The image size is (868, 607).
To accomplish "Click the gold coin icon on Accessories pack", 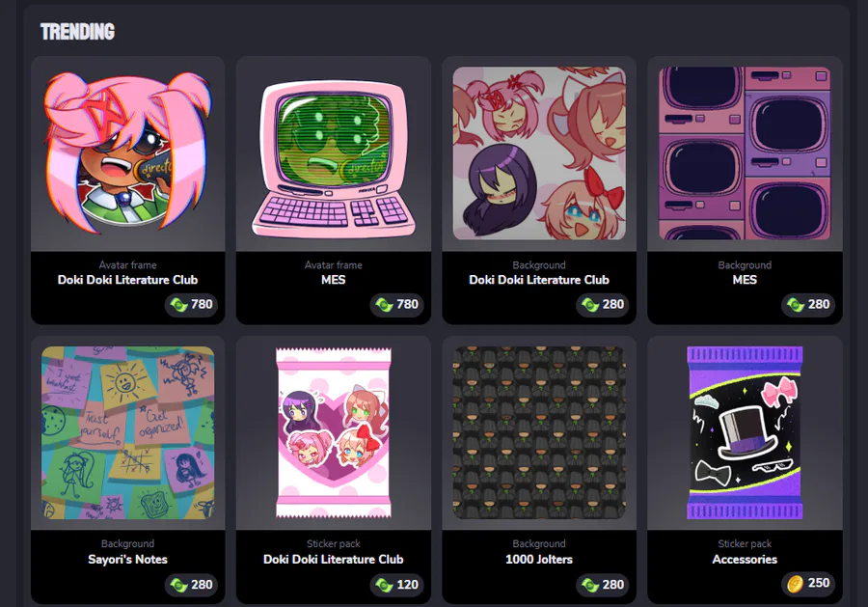I will tap(795, 583).
